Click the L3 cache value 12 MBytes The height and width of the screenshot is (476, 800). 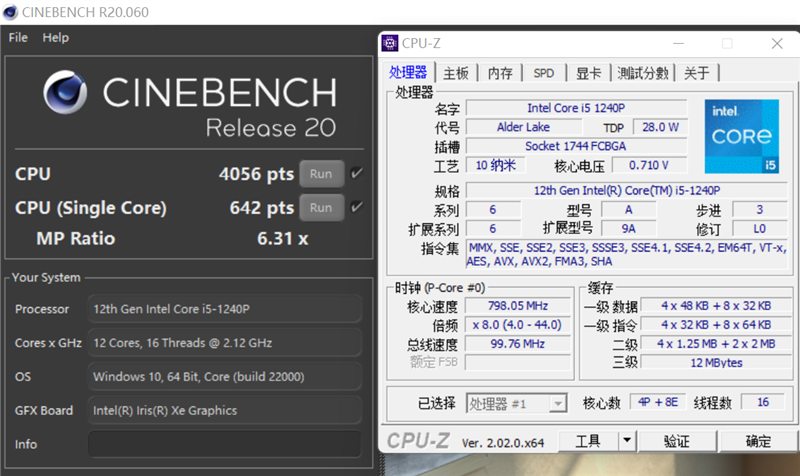click(x=716, y=363)
